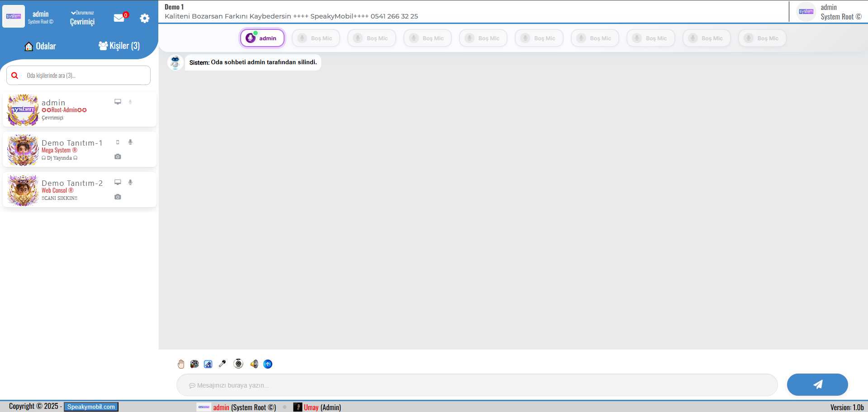Open the film reel media icon

194,364
